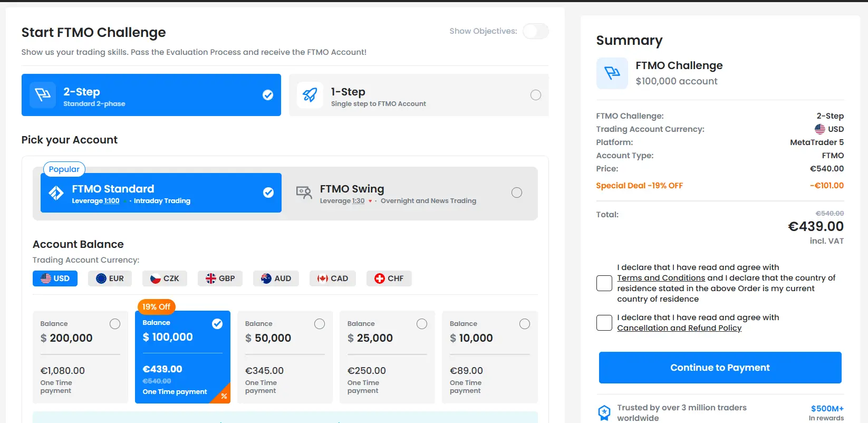Click Continue to Payment button
The image size is (868, 423).
[720, 368]
